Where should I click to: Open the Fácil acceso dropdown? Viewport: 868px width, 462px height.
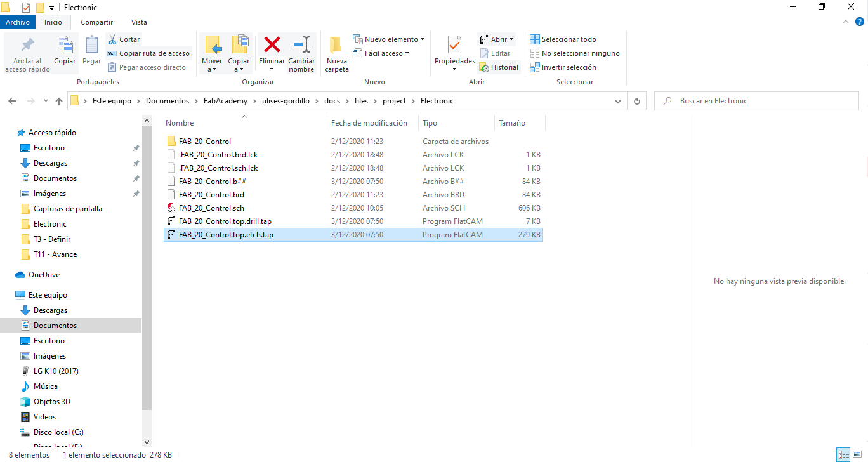(381, 53)
